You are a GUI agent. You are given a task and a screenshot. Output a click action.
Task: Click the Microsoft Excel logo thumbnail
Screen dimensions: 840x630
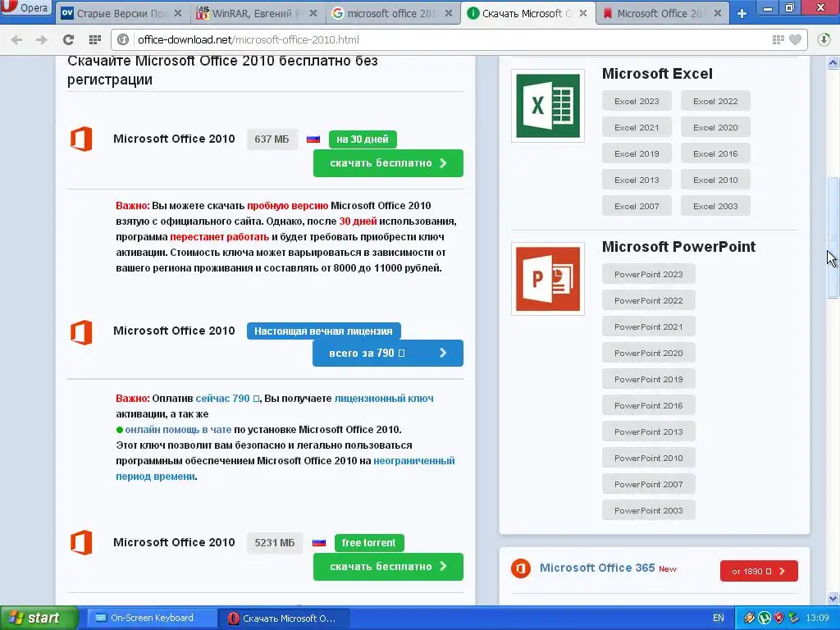[547, 106]
